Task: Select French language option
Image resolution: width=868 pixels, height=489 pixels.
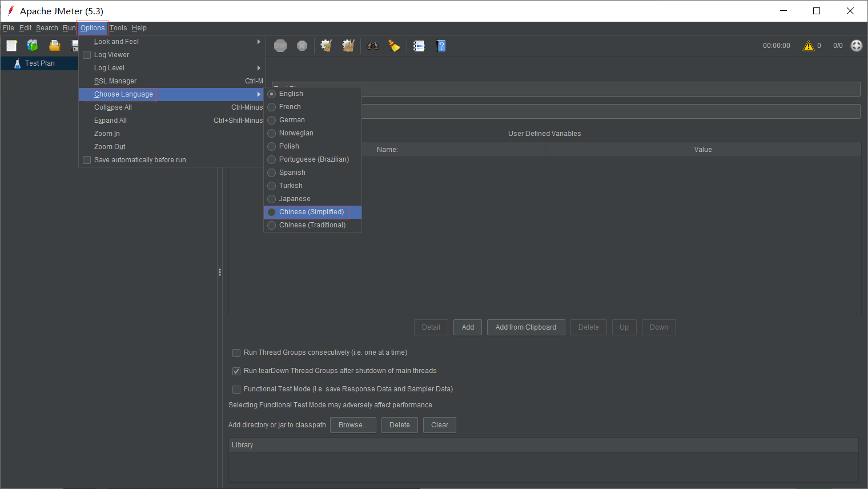Action: (x=312, y=107)
